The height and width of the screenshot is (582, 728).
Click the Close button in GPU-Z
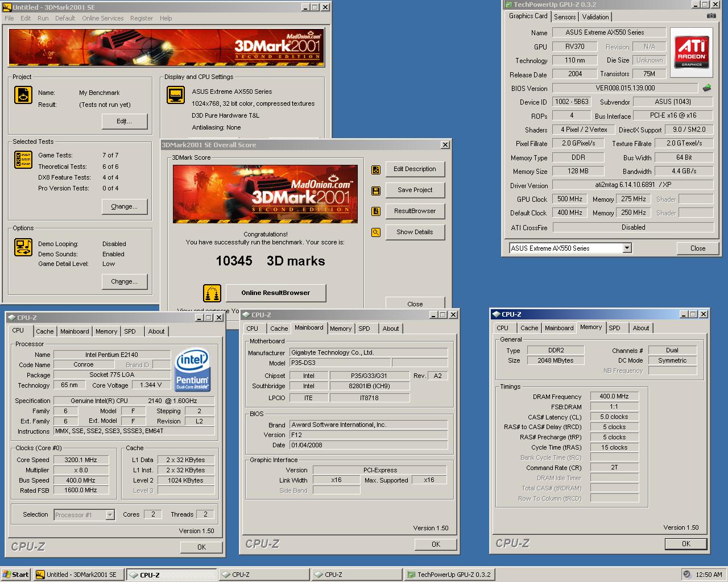point(698,248)
